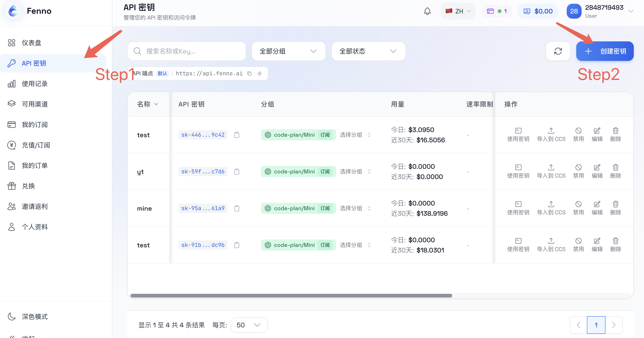Disable the sk-91b...dc9b key
644x338 pixels.
click(578, 245)
